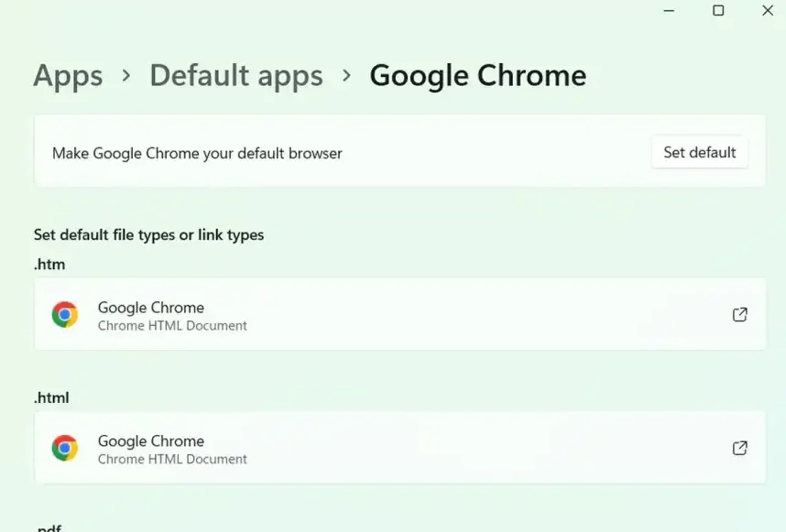Image resolution: width=786 pixels, height=532 pixels.
Task: Minimize the Settings window
Action: [669, 10]
